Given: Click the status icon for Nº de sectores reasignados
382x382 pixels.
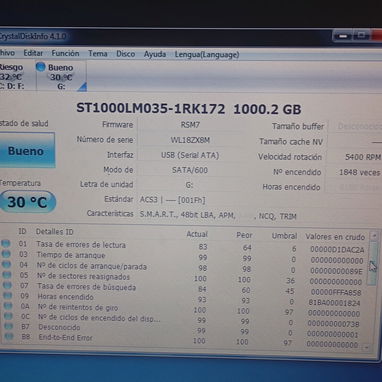Looking at the screenshot, I should click(x=7, y=275).
